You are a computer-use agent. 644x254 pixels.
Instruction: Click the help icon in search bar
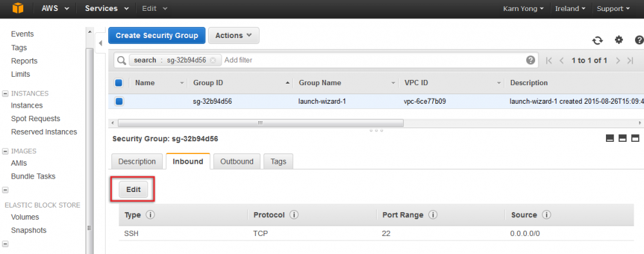[x=531, y=61]
